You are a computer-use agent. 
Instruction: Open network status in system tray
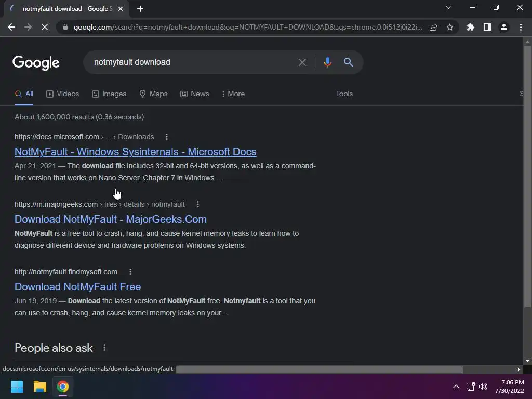(x=470, y=387)
